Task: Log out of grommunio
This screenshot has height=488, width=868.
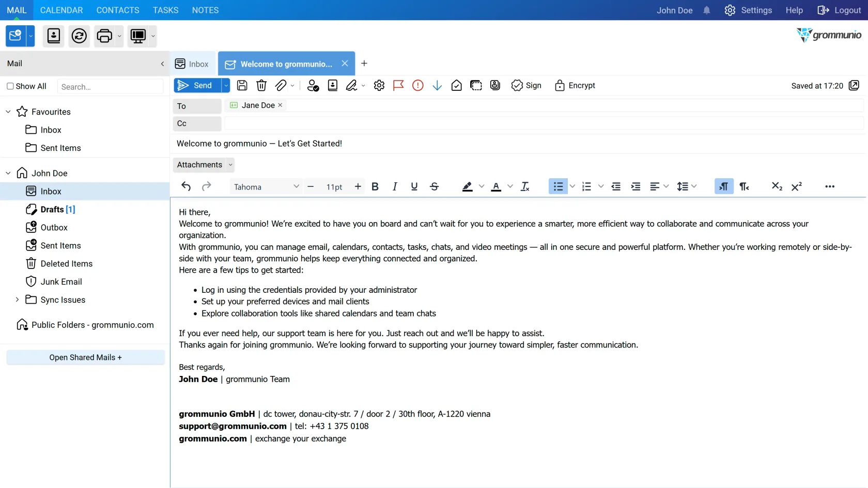Action: (x=839, y=10)
